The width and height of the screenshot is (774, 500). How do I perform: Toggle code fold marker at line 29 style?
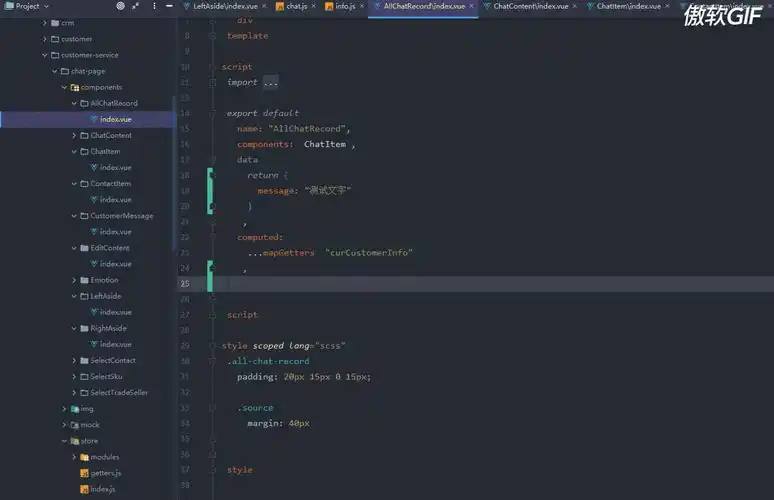pyautogui.click(x=211, y=345)
